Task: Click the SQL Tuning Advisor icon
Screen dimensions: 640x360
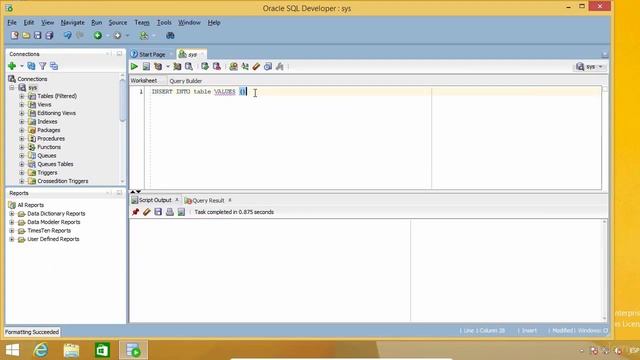Action: click(x=189, y=67)
